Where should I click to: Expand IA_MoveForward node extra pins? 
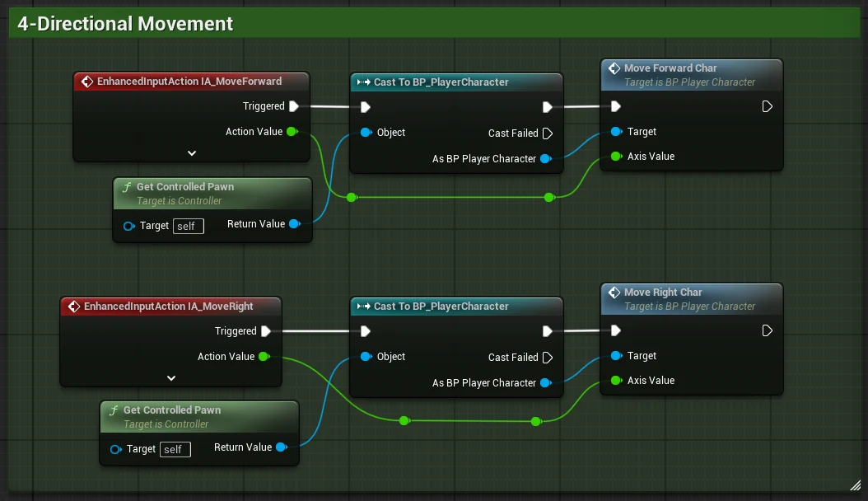(x=192, y=153)
